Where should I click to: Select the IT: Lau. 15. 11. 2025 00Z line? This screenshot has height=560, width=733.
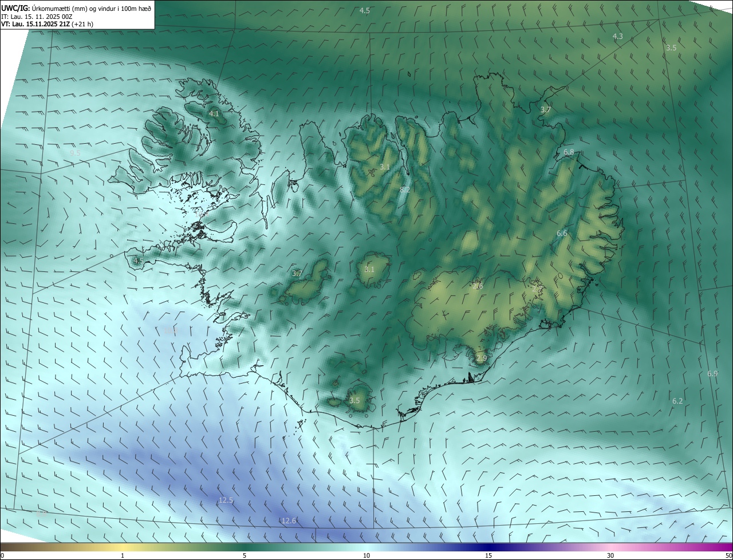click(x=37, y=17)
